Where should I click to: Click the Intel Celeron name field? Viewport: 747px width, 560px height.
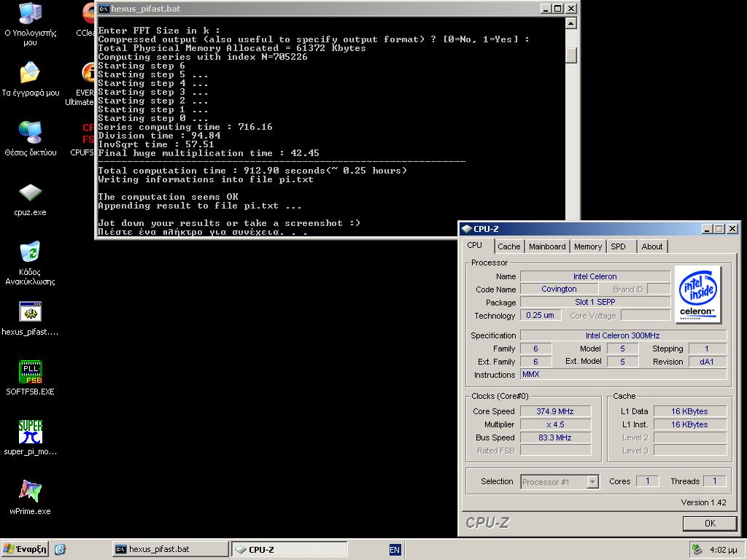click(595, 276)
